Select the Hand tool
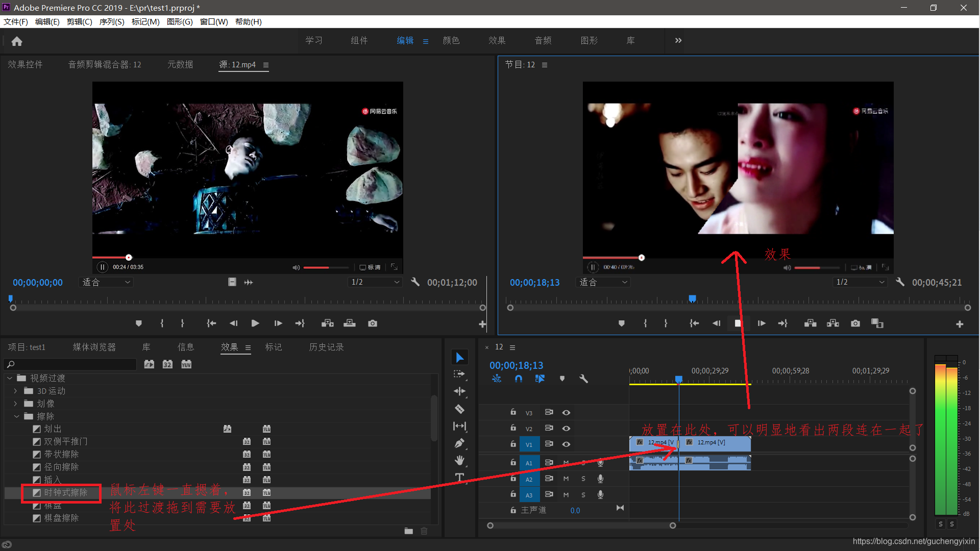 click(x=459, y=460)
